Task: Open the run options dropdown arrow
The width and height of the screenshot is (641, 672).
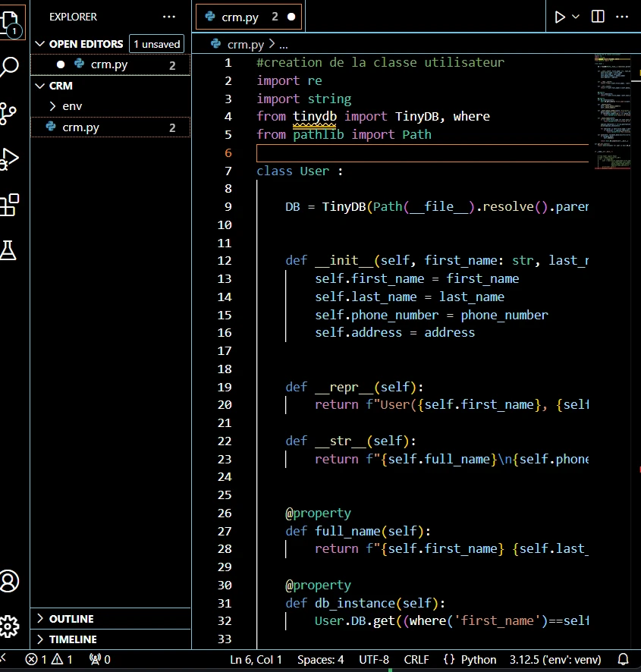Action: tap(576, 17)
